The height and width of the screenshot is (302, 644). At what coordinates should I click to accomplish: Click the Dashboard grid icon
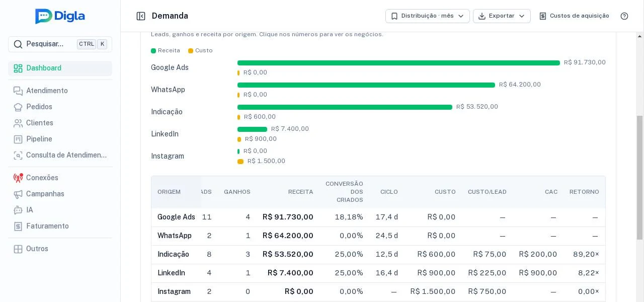18,68
